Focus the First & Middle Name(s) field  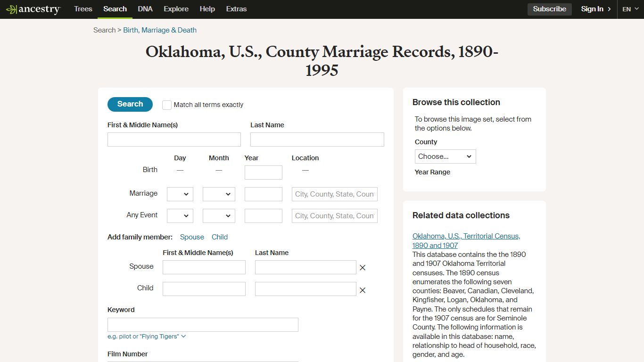click(174, 140)
